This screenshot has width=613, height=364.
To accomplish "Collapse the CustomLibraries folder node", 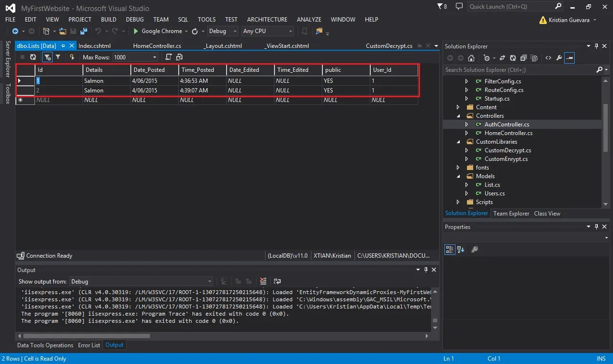I will pyautogui.click(x=458, y=142).
